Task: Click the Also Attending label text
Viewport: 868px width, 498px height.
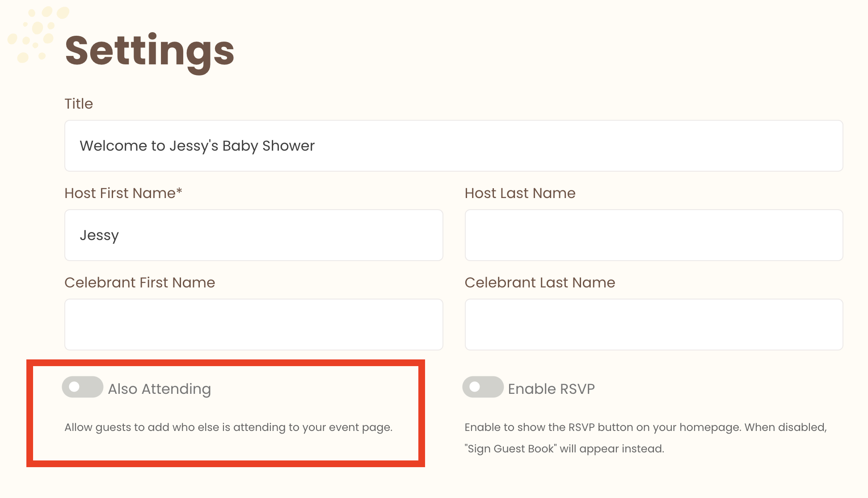Action: [159, 388]
